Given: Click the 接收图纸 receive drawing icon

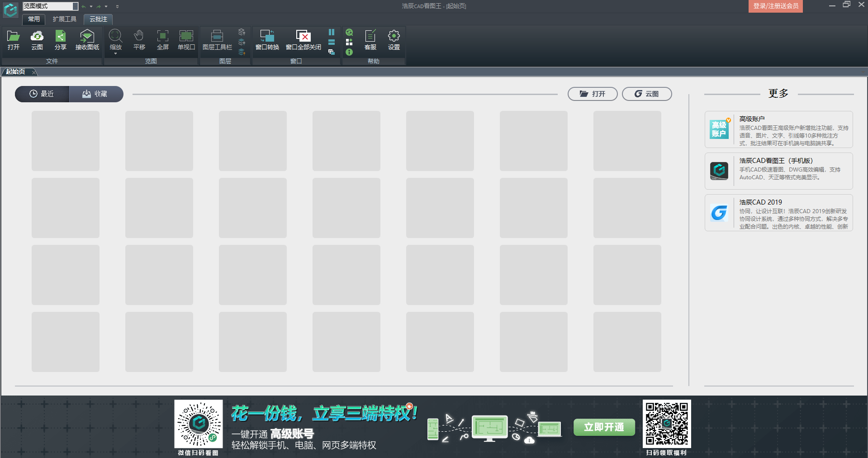Looking at the screenshot, I should pos(87,40).
